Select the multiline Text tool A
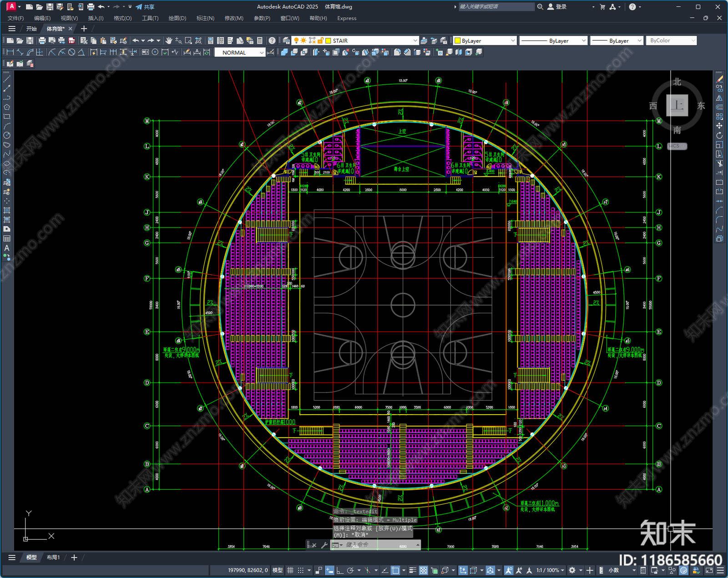Screen dimensions: 728x578 [x=7, y=248]
